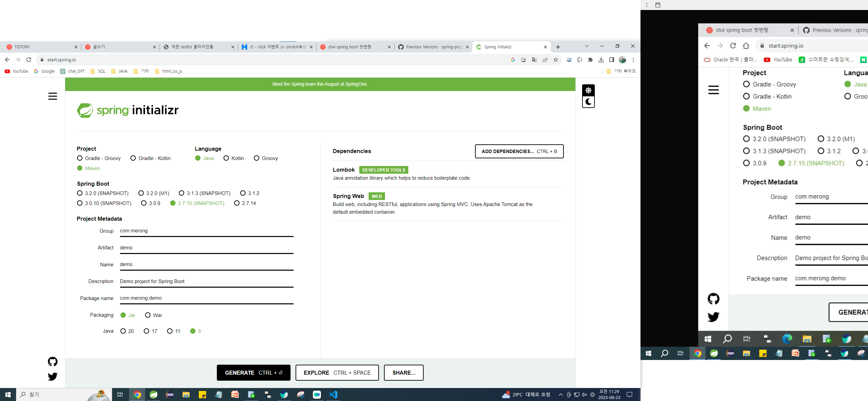The width and height of the screenshot is (868, 401).
Task: Switch to dark theme with moon icon
Action: pyautogui.click(x=588, y=102)
